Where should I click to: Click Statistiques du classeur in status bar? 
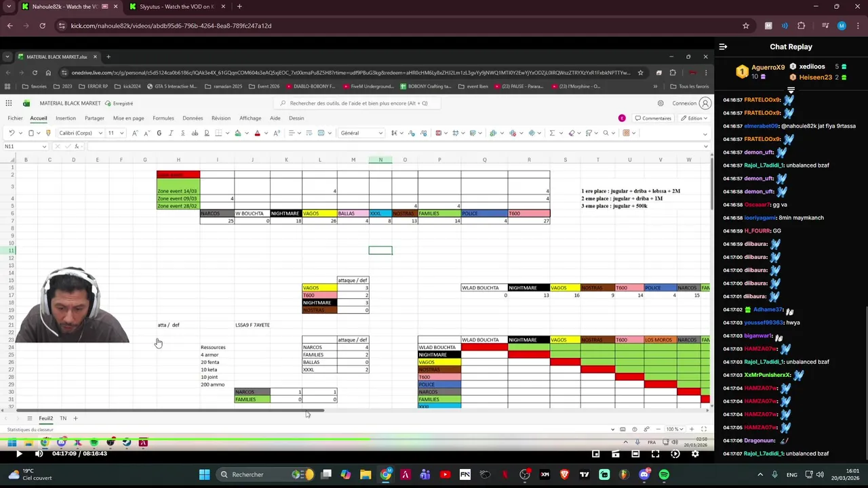(x=30, y=430)
